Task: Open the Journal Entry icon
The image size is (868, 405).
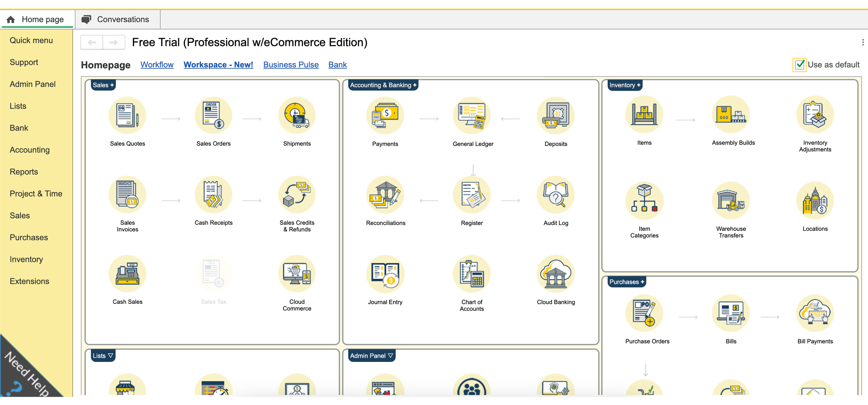Action: click(385, 273)
